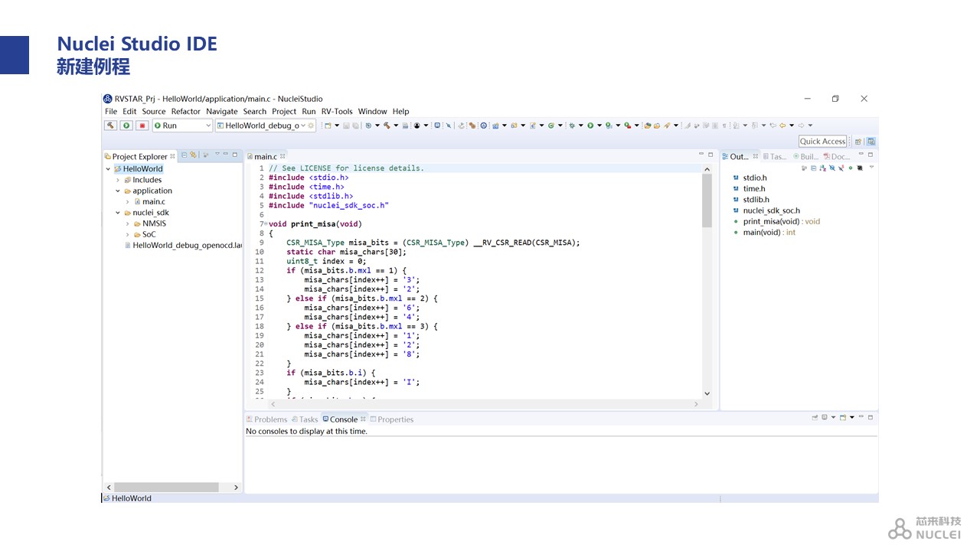Toggle Hide Fields in Outline toolbar

(x=831, y=168)
